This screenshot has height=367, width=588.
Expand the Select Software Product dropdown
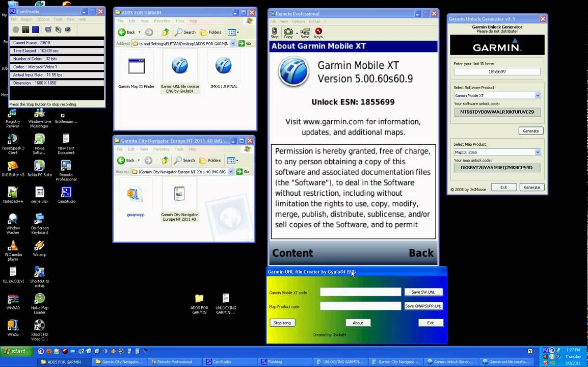[538, 96]
